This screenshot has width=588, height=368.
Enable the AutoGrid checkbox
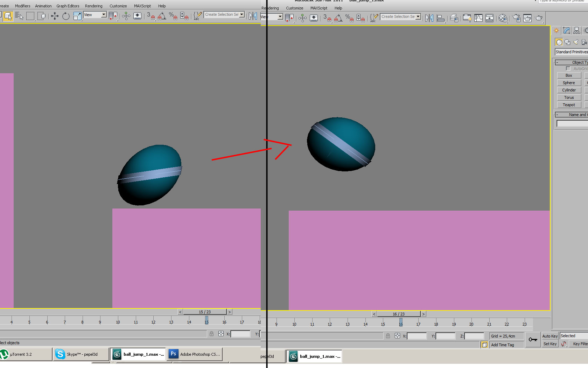568,69
